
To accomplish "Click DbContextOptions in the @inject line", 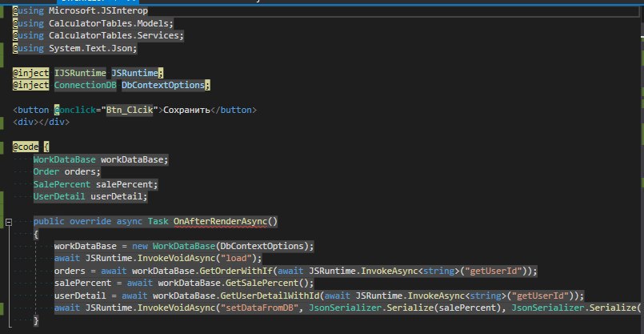I will click(163, 86).
